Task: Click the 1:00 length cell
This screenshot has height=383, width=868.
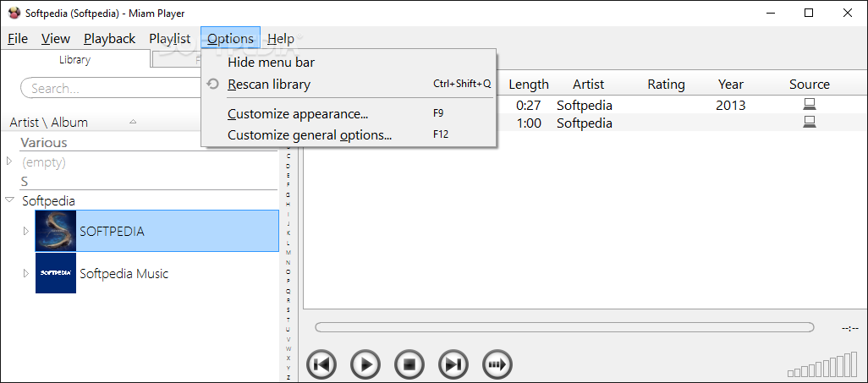Action: tap(528, 123)
